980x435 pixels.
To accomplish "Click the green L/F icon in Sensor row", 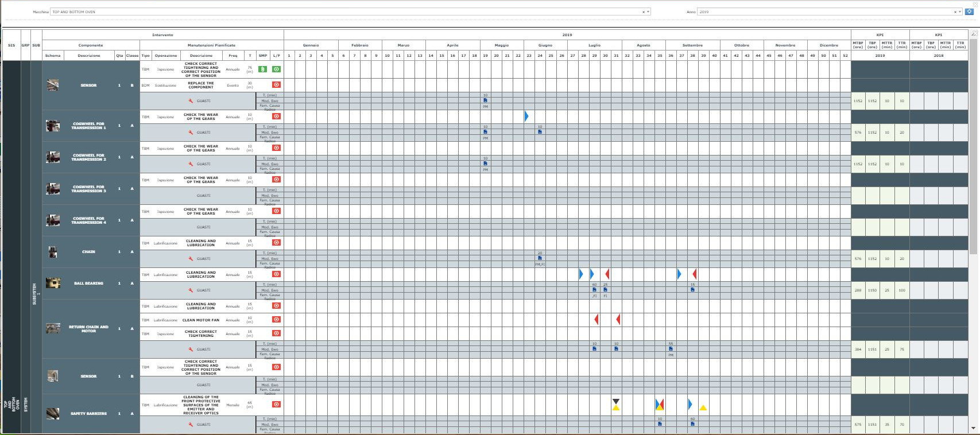I will 276,69.
